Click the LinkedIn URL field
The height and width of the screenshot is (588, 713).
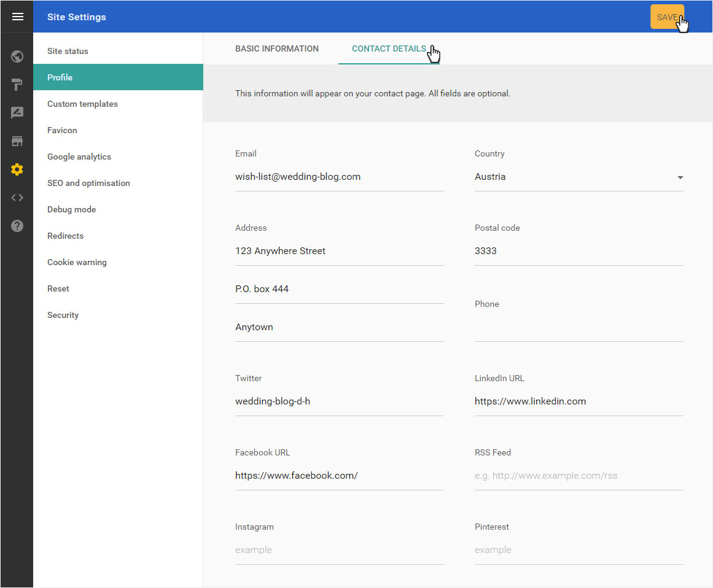click(x=579, y=401)
